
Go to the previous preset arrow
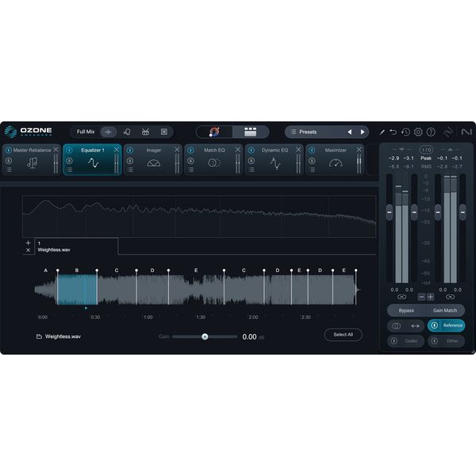pyautogui.click(x=350, y=132)
